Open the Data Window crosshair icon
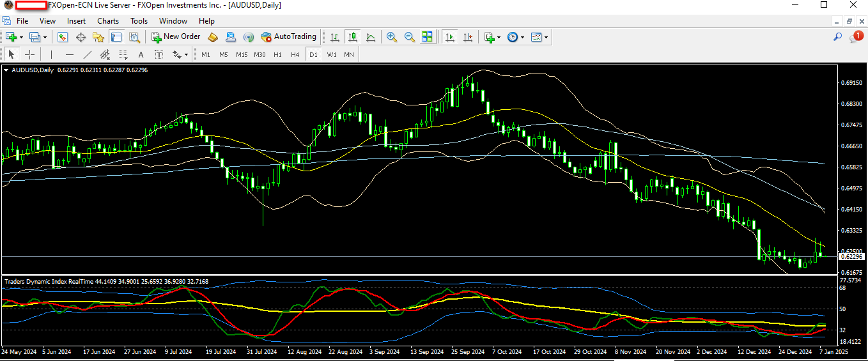This screenshot has height=361, width=868. [81, 37]
